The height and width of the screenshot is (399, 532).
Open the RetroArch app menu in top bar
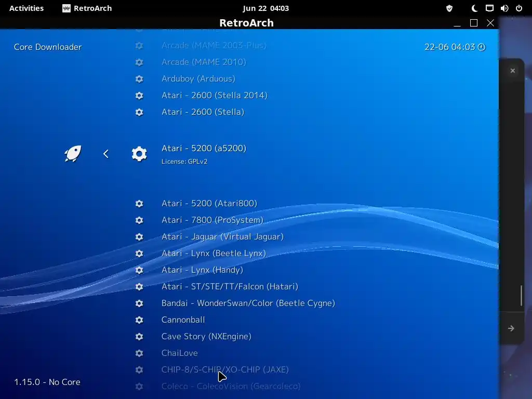click(x=87, y=8)
